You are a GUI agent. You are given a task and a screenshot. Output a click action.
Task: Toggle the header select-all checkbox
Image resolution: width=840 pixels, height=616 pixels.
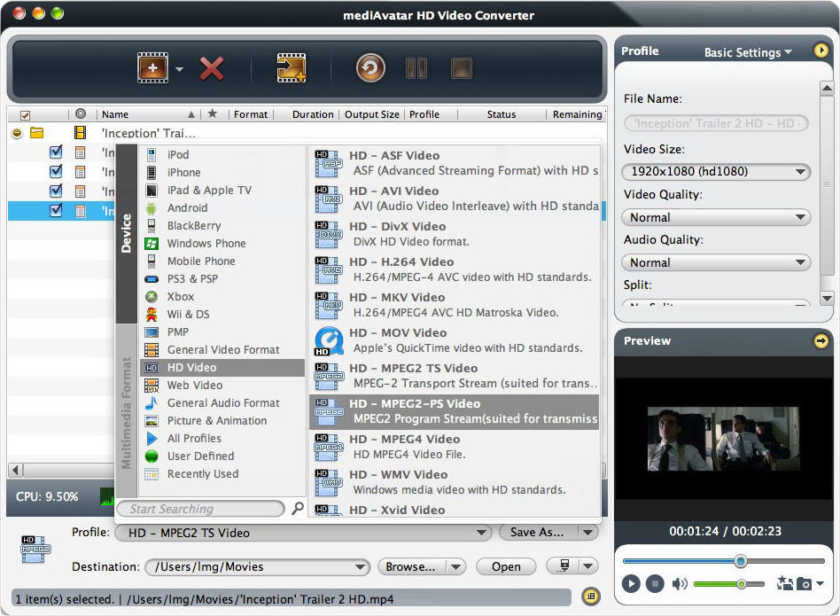[x=25, y=115]
